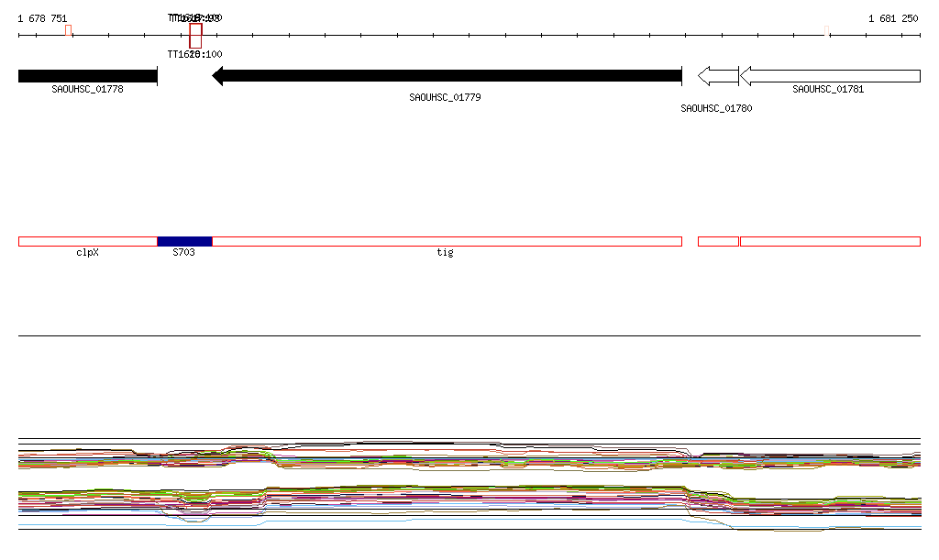Click the SAOUHSC_01780 text label
This screenshot has width=939, height=560.
coord(716,108)
